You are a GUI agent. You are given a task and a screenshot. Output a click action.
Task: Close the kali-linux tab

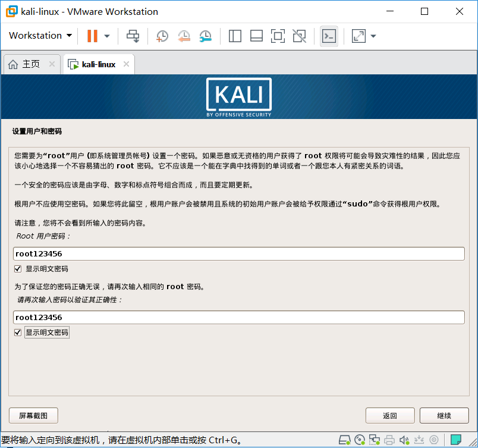tap(126, 64)
